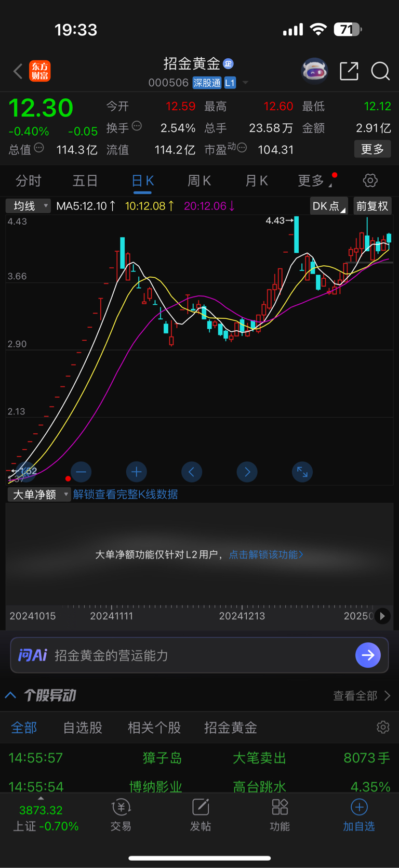The image size is (399, 868).
Task: Tap the back arrow icon
Action: coord(18,71)
